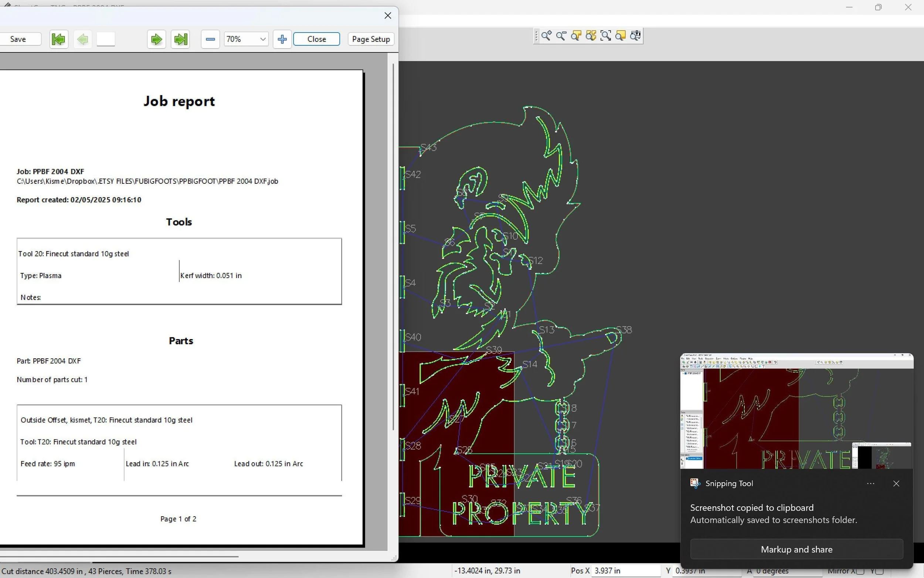Viewport: 924px width, 578px height.
Task: Toggle the Mirror X checkbox
Action: point(860,571)
